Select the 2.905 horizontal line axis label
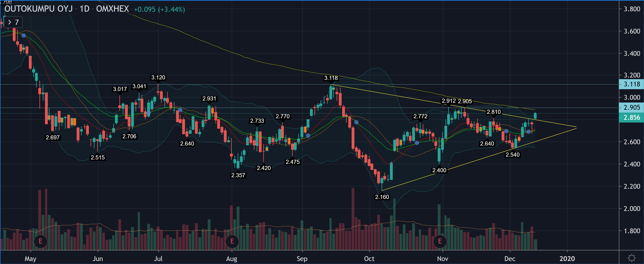Image resolution: width=644 pixels, height=264 pixels. click(631, 108)
